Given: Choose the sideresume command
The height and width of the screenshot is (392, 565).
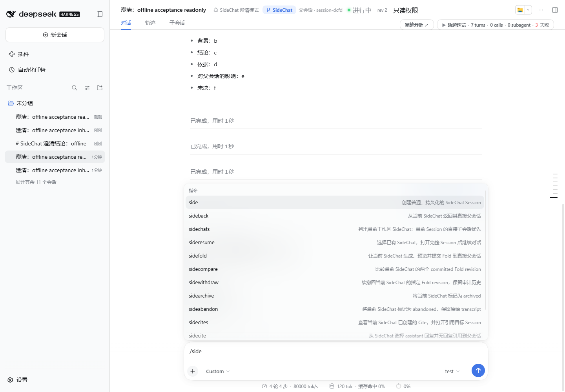Looking at the screenshot, I should click(335, 243).
